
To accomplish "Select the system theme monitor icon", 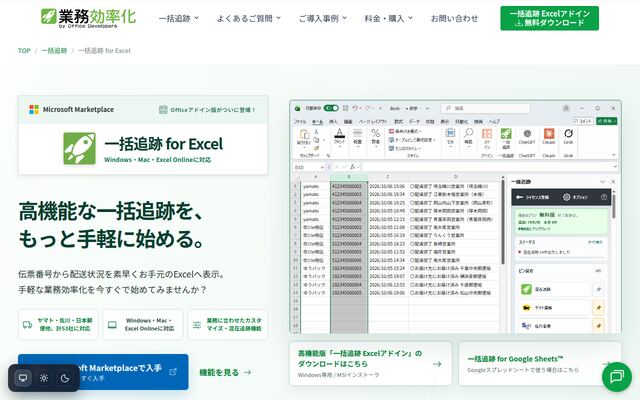I will (23, 378).
